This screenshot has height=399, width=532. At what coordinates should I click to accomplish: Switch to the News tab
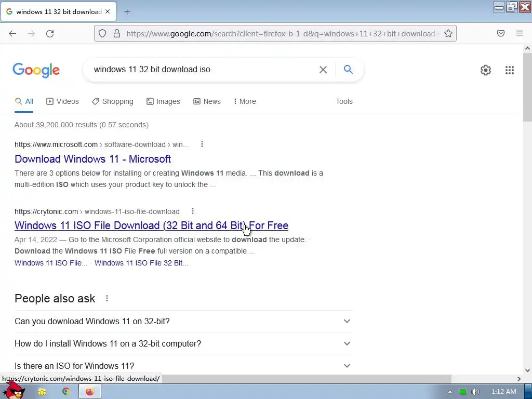207,101
